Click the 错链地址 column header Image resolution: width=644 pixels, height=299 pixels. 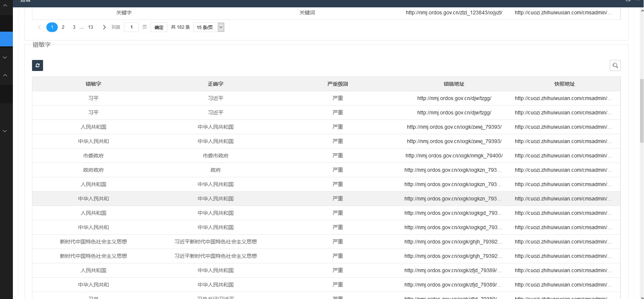pyautogui.click(x=454, y=84)
